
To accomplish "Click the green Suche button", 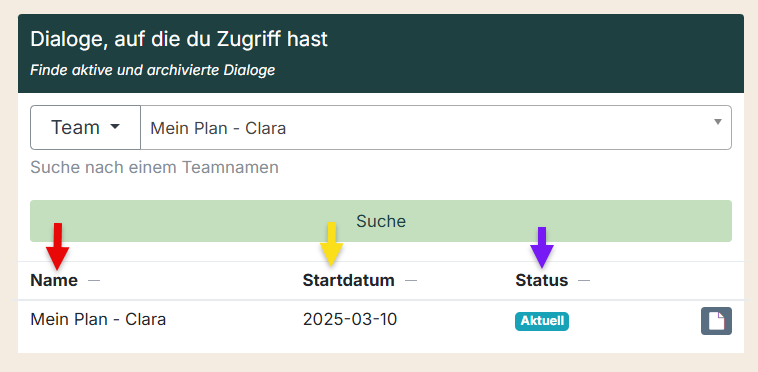I will point(381,221).
